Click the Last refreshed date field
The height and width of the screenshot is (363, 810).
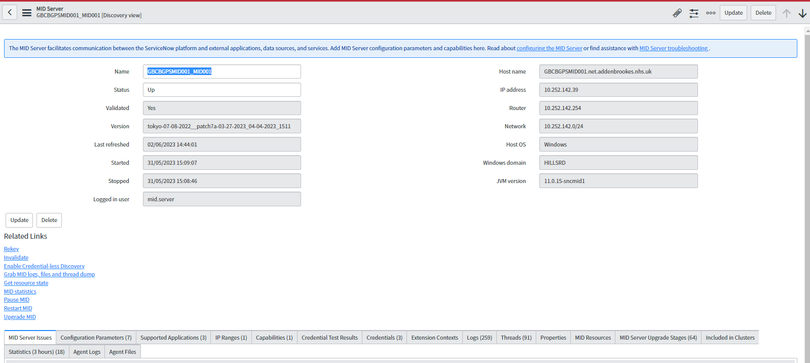coord(222,145)
